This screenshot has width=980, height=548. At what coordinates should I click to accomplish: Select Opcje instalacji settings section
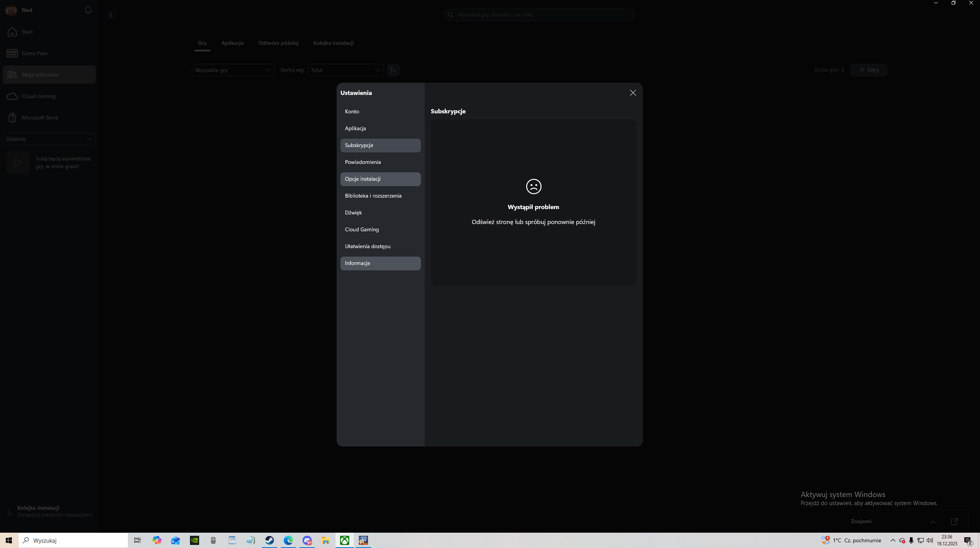[362, 179]
